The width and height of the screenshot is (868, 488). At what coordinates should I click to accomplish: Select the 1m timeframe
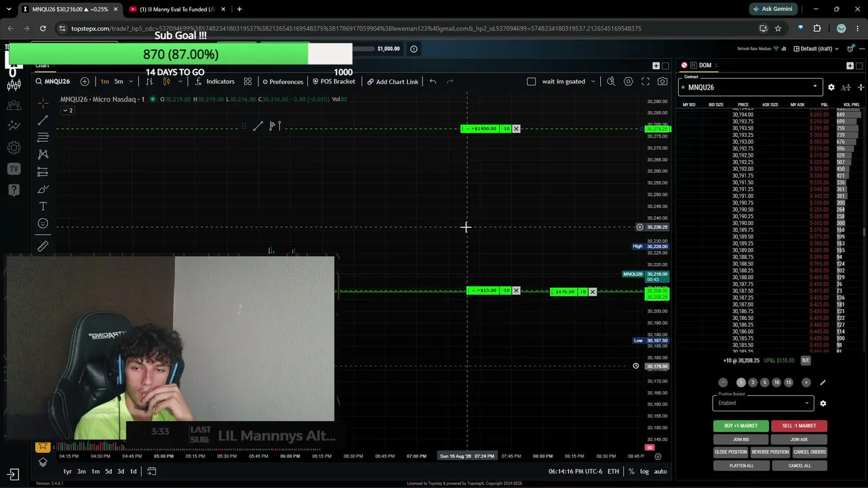[x=104, y=81]
